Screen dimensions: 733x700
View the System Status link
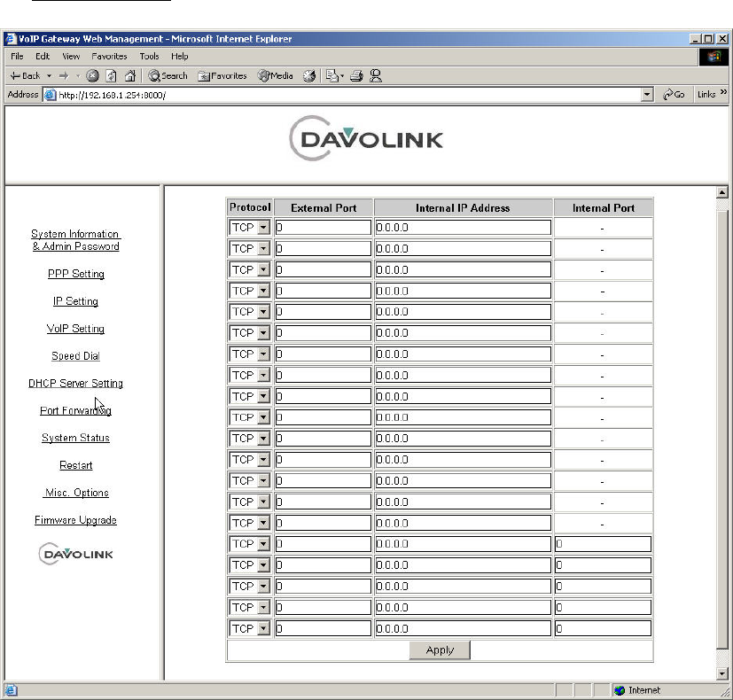coord(75,438)
